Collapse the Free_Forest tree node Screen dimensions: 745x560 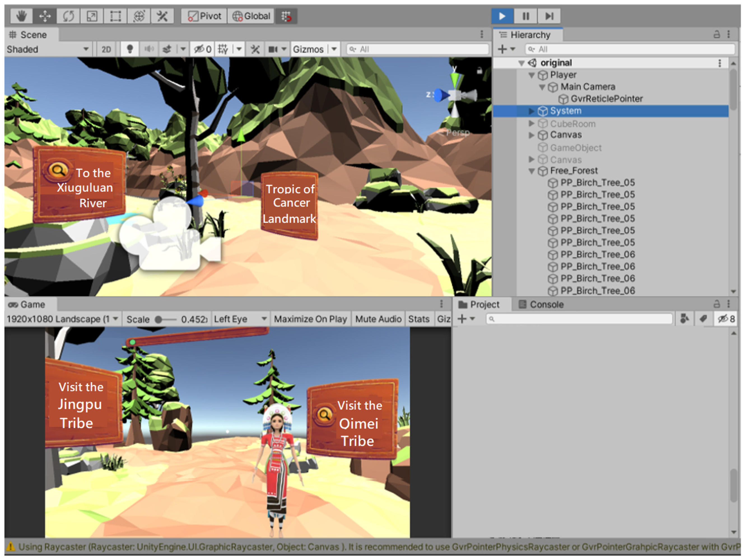click(x=532, y=171)
